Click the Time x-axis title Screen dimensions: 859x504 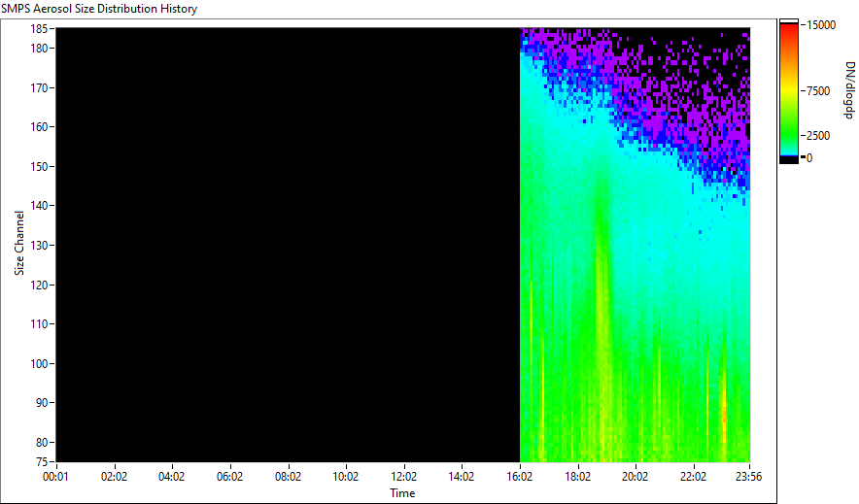point(402,493)
